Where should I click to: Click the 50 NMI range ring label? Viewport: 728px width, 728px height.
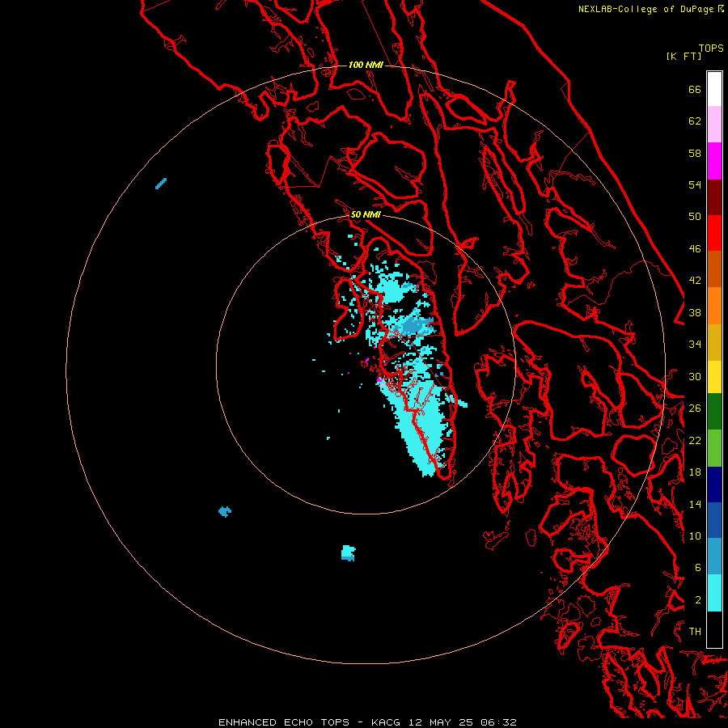click(x=366, y=214)
